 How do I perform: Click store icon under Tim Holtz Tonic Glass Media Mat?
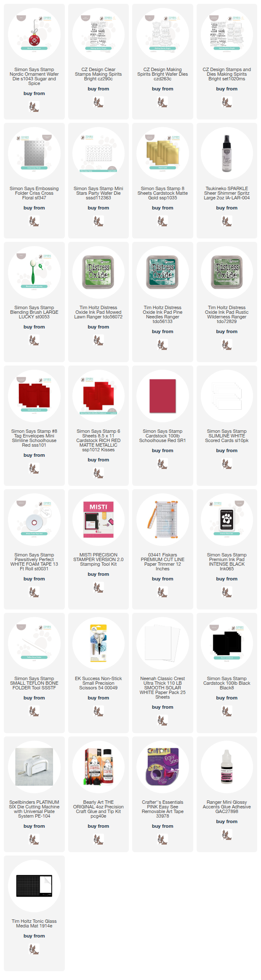pyautogui.click(x=34, y=949)
